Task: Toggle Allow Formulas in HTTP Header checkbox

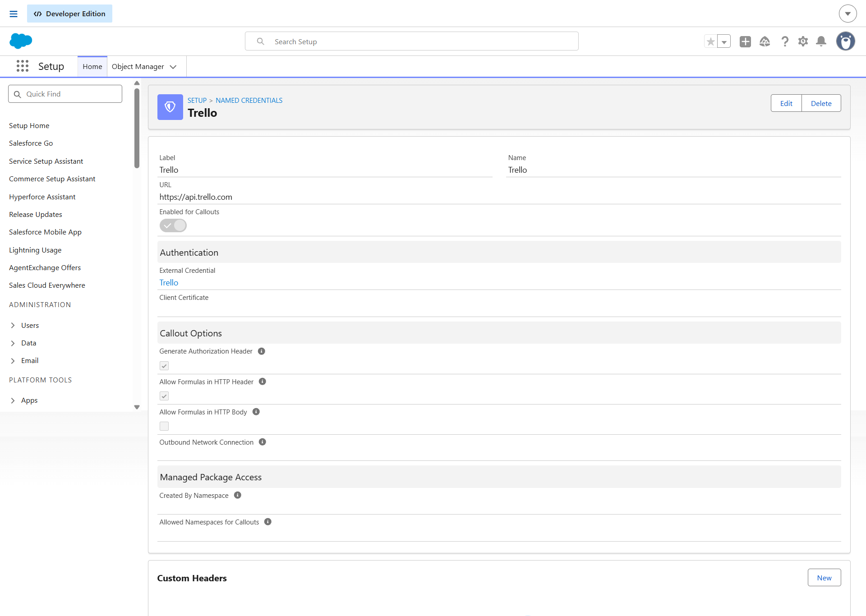Action: [164, 396]
